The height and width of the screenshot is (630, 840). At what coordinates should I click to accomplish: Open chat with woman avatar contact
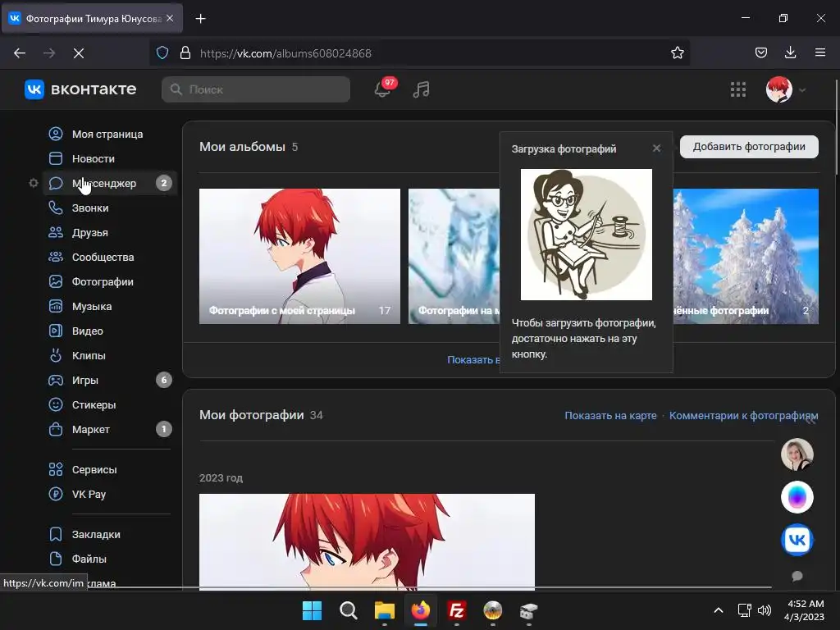tap(797, 454)
